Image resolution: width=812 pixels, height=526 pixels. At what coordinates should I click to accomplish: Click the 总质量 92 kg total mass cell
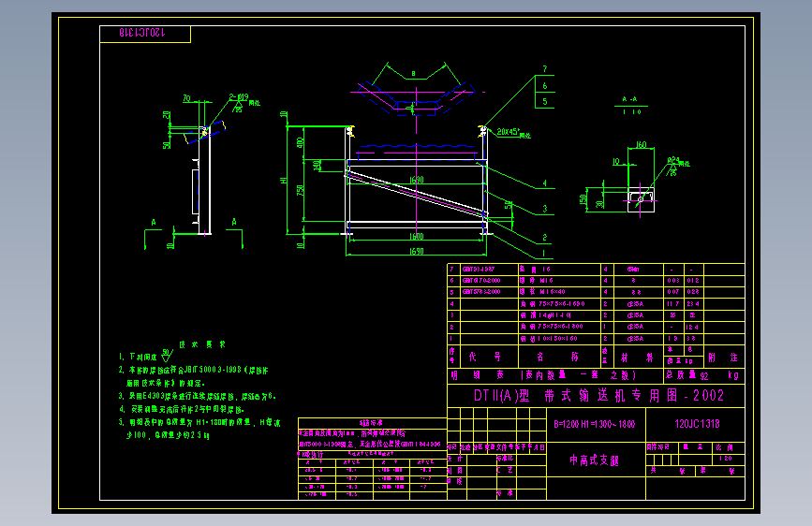pyautogui.click(x=703, y=375)
